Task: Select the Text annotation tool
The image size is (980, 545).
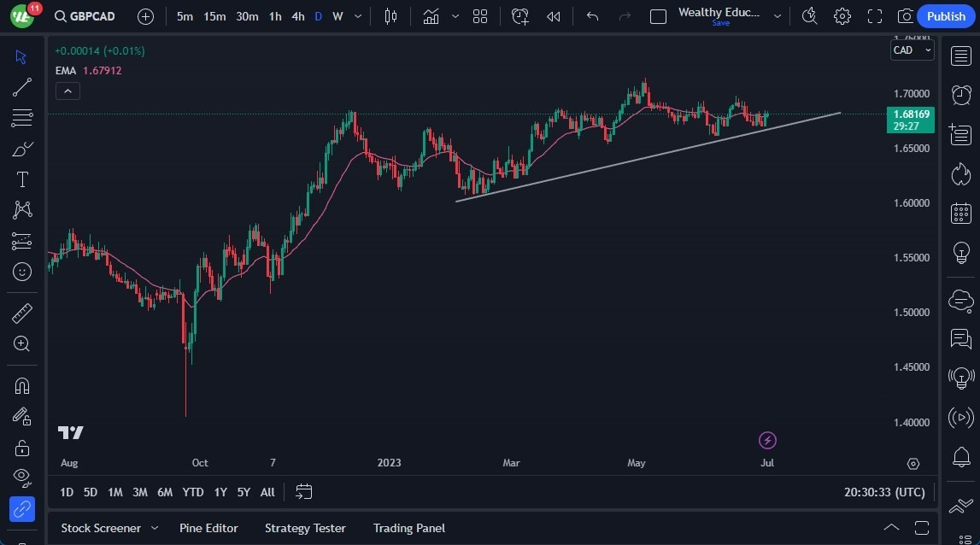Action: (x=22, y=179)
